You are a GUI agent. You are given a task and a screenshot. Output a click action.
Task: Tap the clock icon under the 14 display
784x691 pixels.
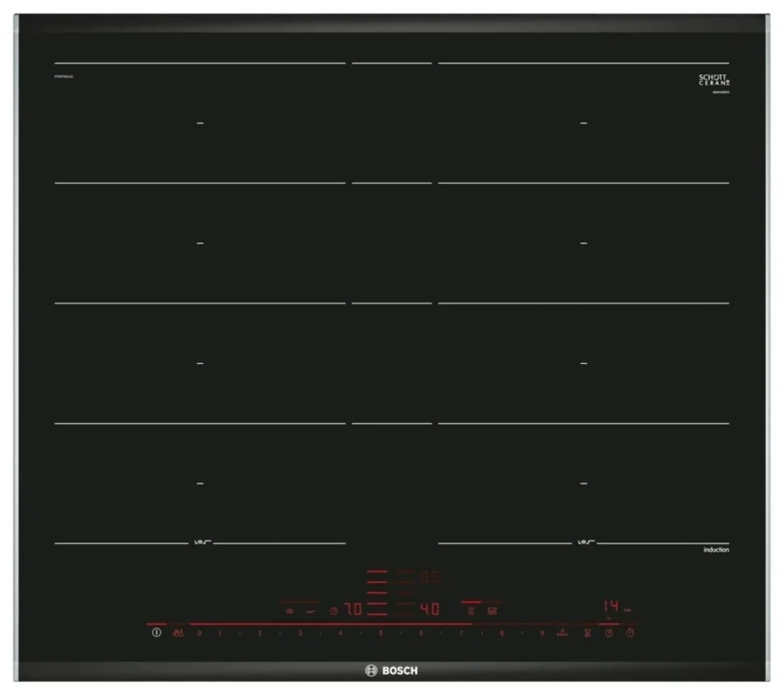(608, 633)
